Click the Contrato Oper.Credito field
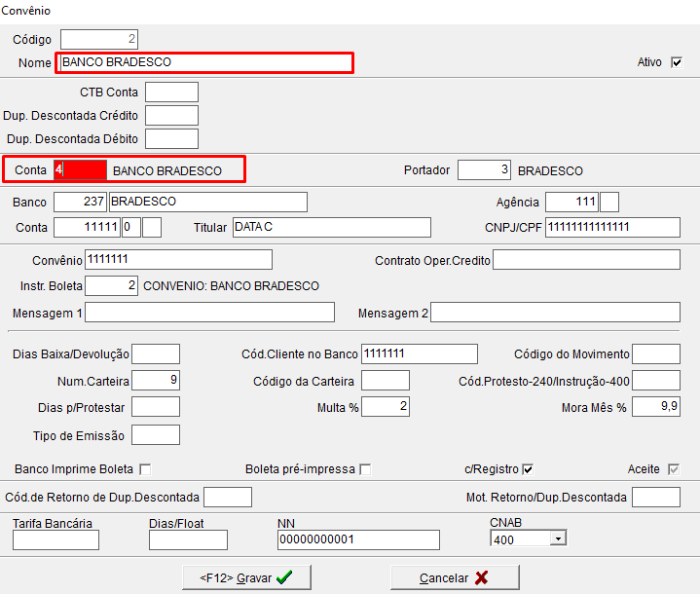Image resolution: width=700 pixels, height=594 pixels. [x=587, y=259]
